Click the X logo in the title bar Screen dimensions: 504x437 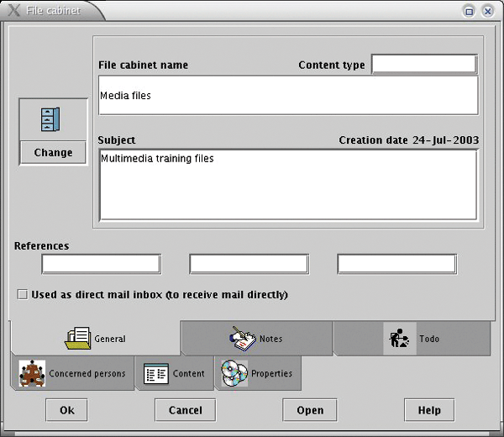[x=14, y=10]
